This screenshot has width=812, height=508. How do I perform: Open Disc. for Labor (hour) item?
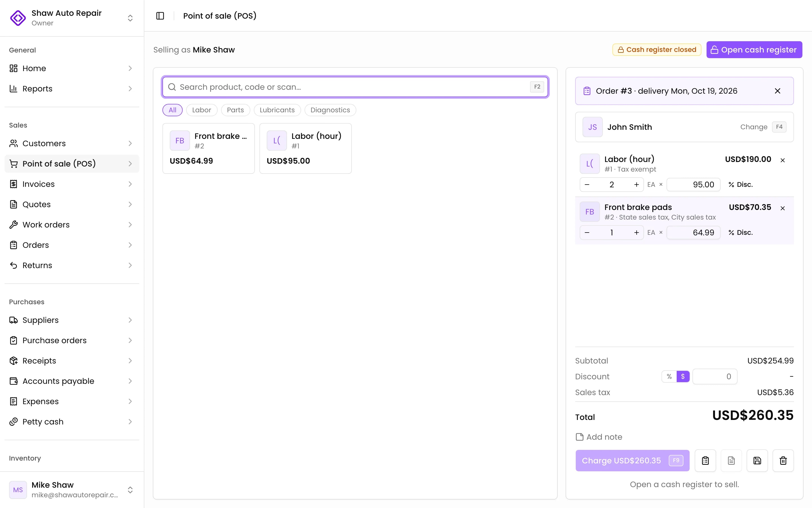[x=741, y=185]
